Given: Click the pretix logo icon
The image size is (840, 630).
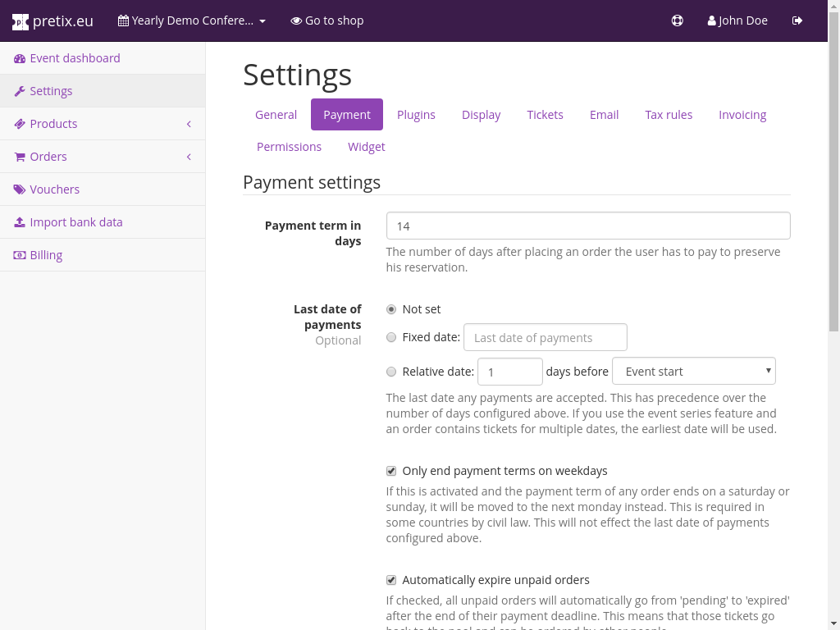Looking at the screenshot, I should 21,21.
